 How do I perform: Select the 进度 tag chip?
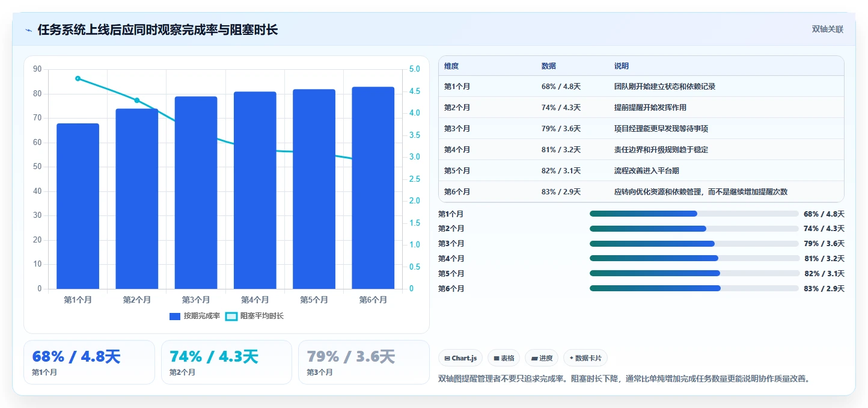[542, 358]
